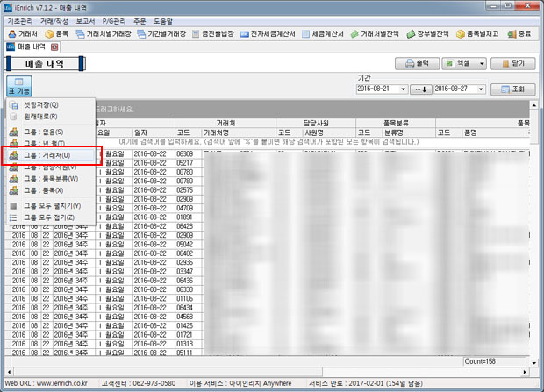Switch to the 매출 내역 tab
544x392 pixels.
tap(32, 46)
